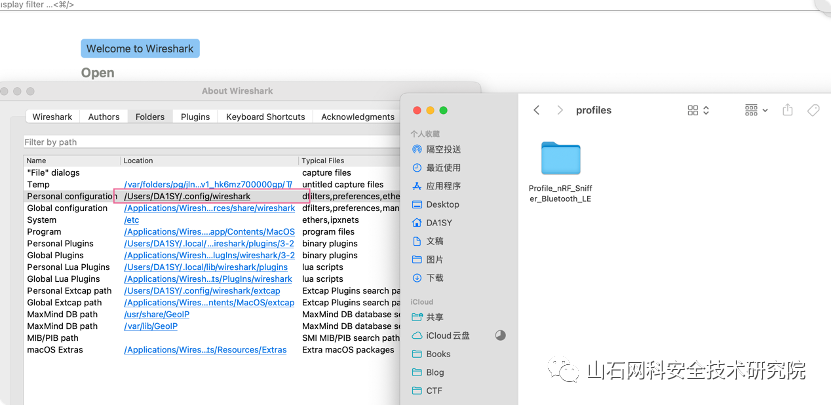The image size is (832, 406).
Task: Open macOS Extras Resources link
Action: (205, 350)
